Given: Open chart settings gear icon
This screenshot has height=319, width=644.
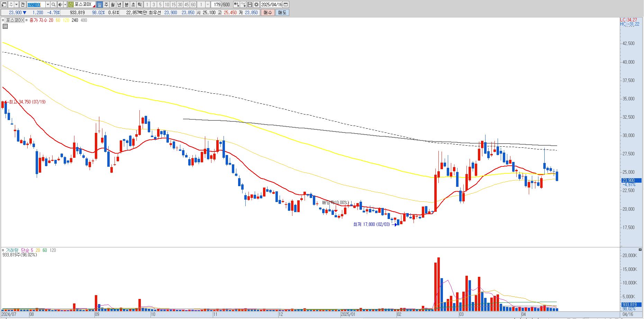Looking at the screenshot, I should click(x=256, y=4).
